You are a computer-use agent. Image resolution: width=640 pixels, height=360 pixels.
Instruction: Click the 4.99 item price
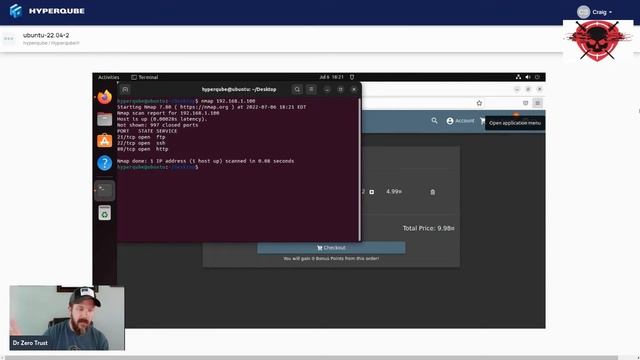tap(394, 191)
